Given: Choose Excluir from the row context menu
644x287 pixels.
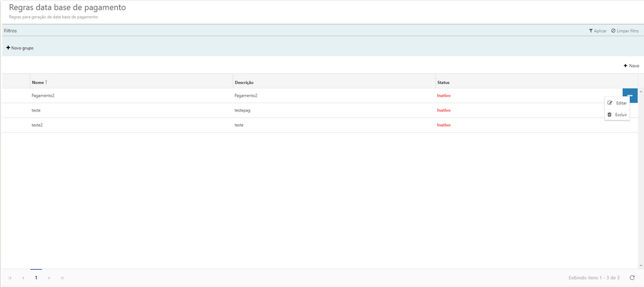Looking at the screenshot, I should point(617,115).
